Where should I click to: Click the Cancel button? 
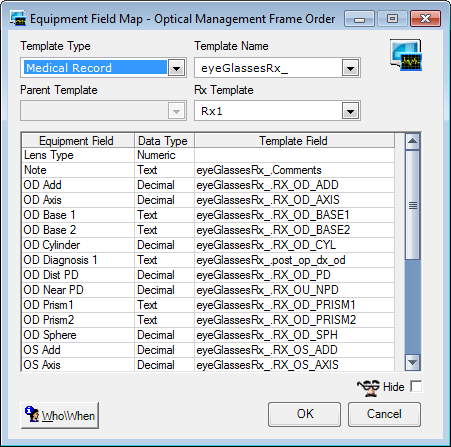tap(384, 414)
